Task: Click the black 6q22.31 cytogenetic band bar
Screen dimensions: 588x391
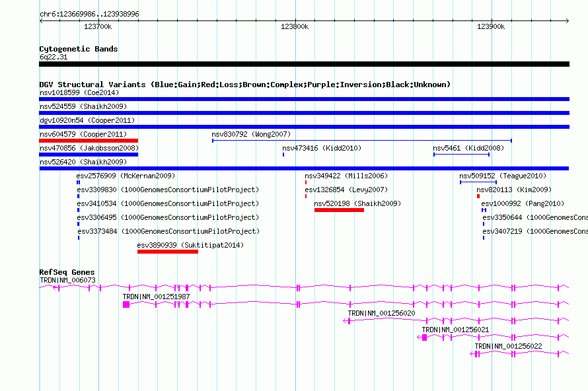Action: coord(304,64)
